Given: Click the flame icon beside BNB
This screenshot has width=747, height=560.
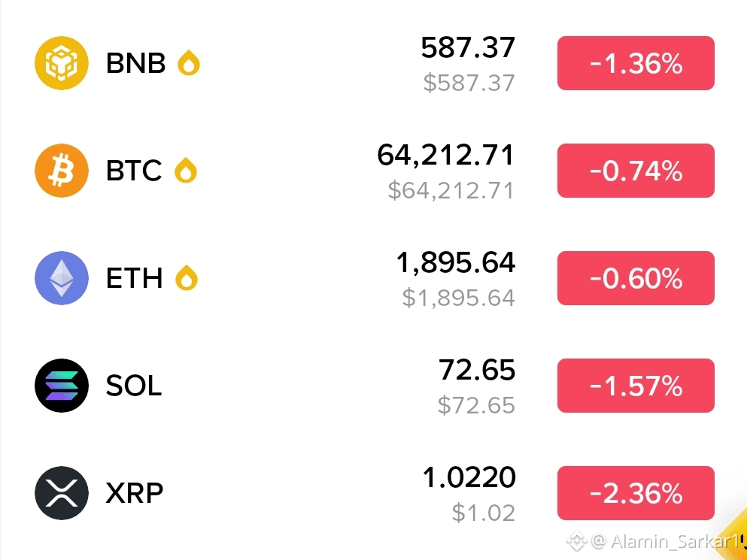Looking at the screenshot, I should (x=189, y=62).
